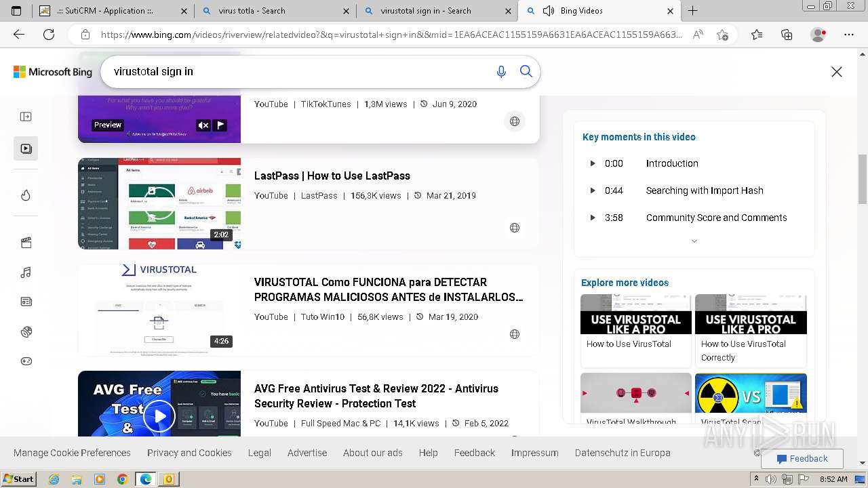This screenshot has height=488, width=868.
Task: Open the Advertise footer link
Action: (307, 453)
